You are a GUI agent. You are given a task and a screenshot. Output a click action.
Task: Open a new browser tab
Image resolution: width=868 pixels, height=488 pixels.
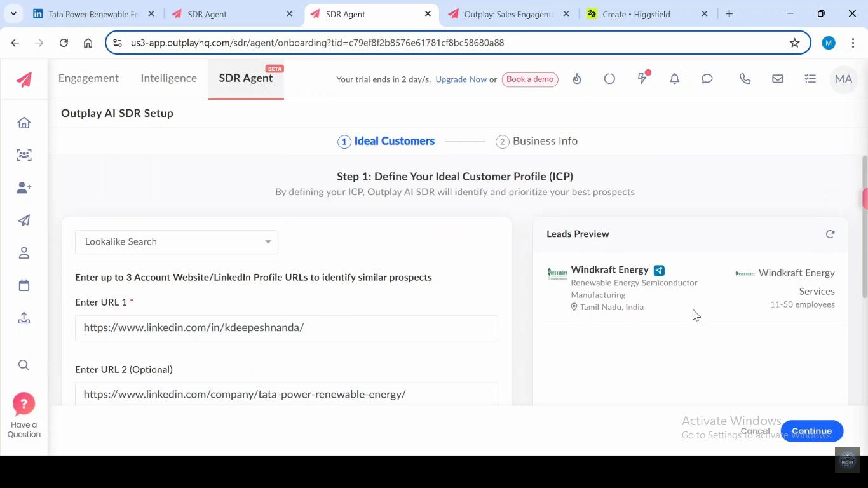[x=729, y=14]
